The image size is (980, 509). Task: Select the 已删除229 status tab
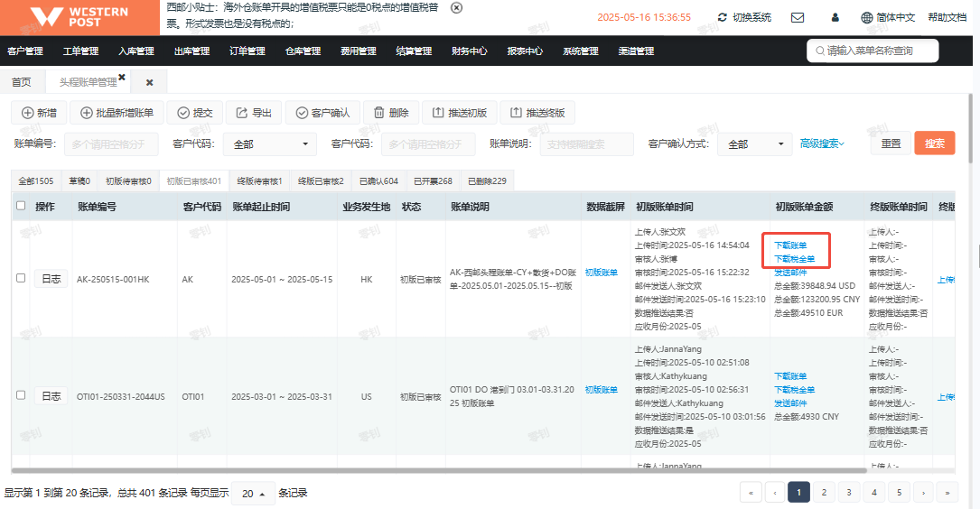(x=487, y=181)
